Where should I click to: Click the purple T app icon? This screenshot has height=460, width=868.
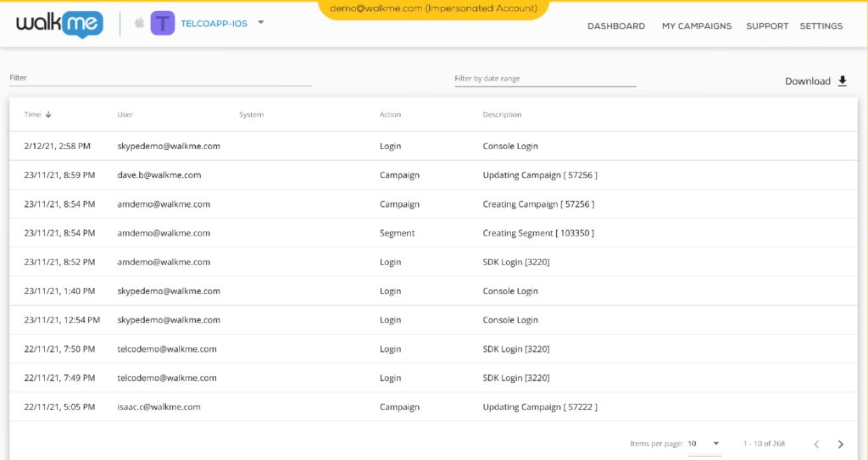(163, 24)
